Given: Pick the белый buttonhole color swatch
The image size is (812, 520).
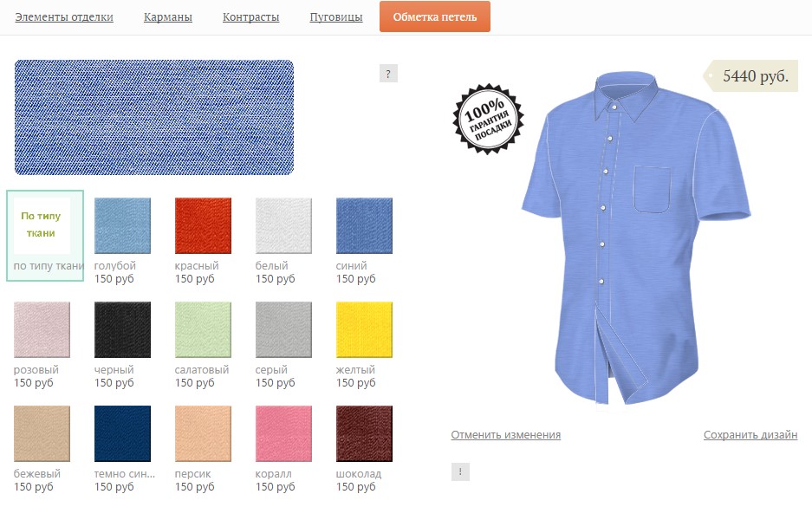Looking at the screenshot, I should 283,226.
